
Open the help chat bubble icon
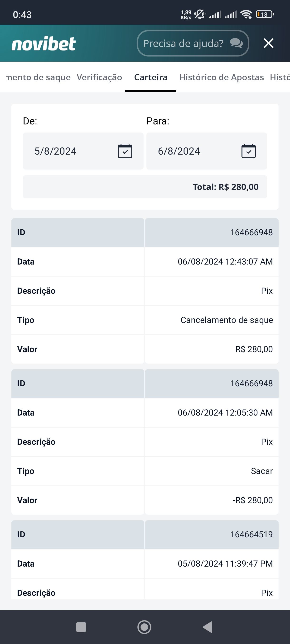[236, 43]
